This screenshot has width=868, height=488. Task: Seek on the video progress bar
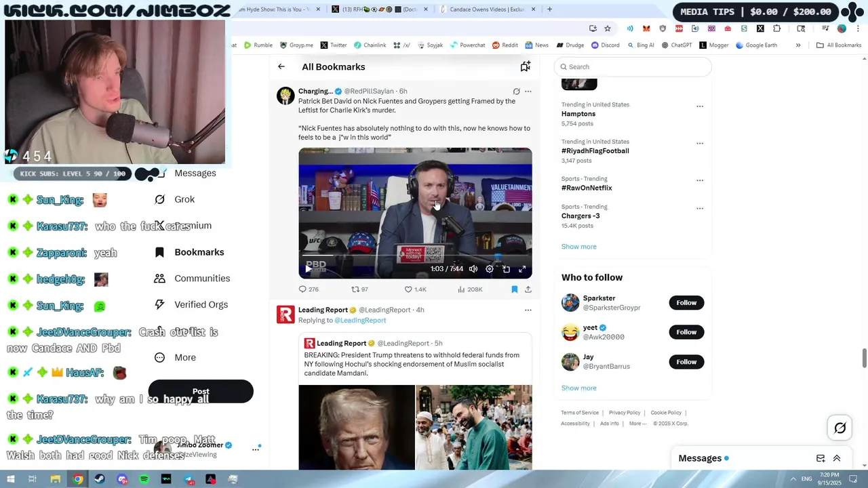(415, 256)
